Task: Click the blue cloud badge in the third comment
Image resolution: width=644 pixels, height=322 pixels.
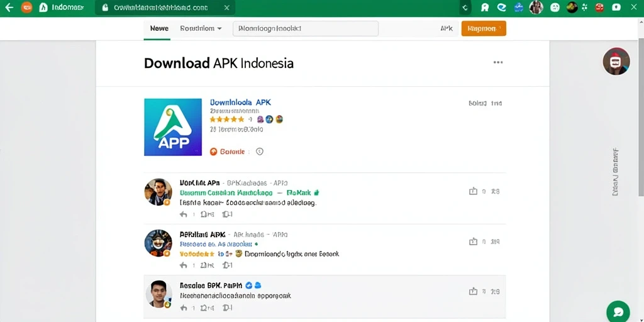Action: pos(258,285)
